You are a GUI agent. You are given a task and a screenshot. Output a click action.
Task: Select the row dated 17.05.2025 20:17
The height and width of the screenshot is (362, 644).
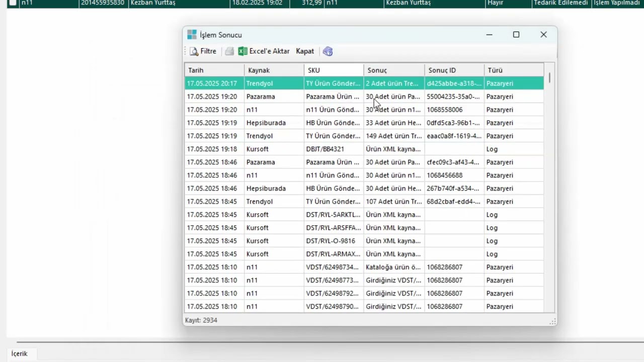pyautogui.click(x=364, y=83)
